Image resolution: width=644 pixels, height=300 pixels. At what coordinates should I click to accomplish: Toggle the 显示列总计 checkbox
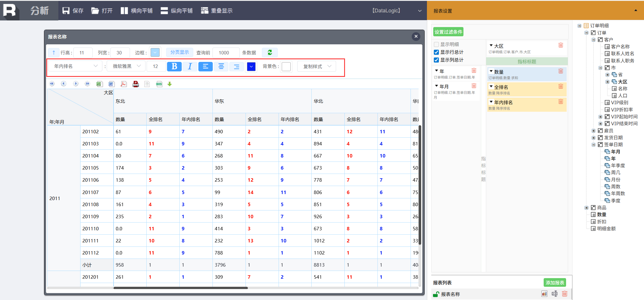[436, 60]
